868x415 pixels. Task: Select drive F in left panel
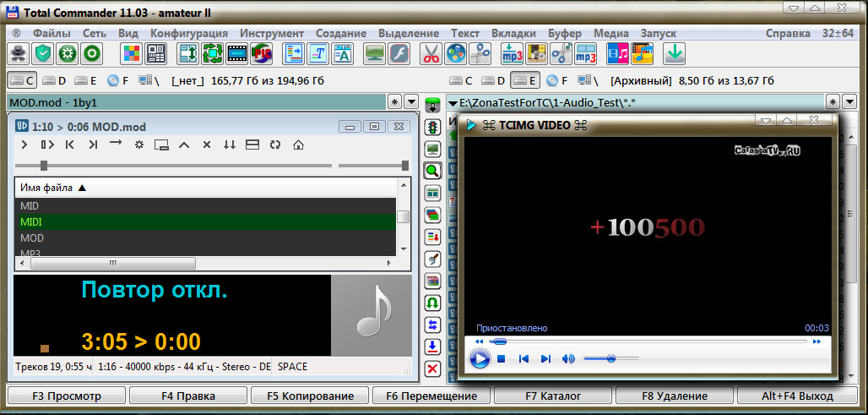pyautogui.click(x=118, y=81)
